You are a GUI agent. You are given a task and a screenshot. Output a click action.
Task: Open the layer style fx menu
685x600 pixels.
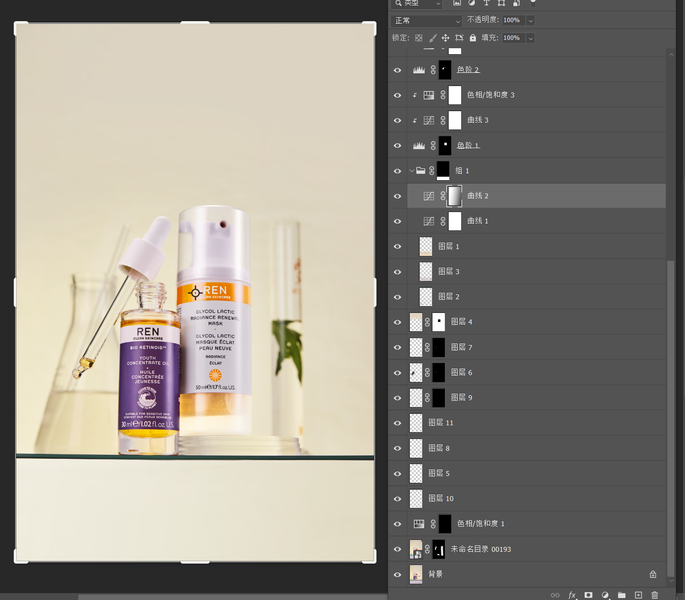572,595
